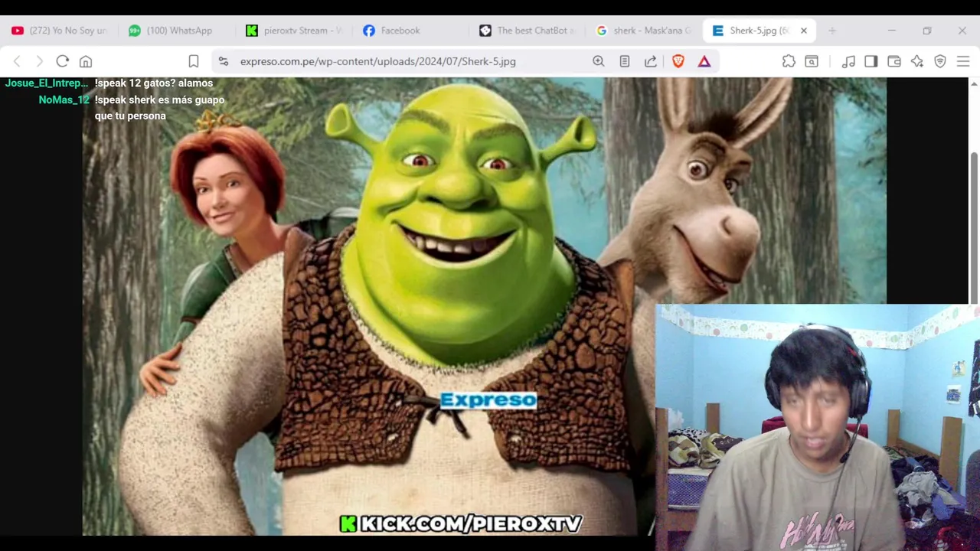This screenshot has height=551, width=980.
Task: Switch to 'The best ChatBot' tab
Action: pyautogui.click(x=528, y=31)
